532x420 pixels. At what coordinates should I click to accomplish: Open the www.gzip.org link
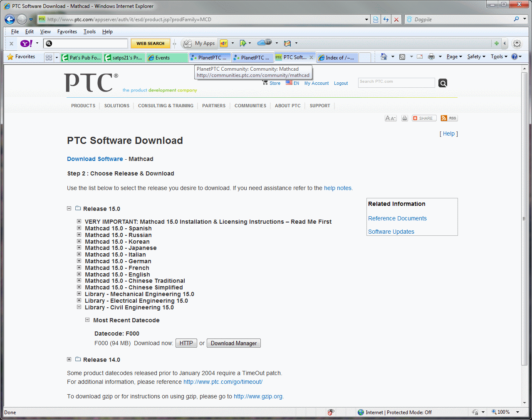click(x=258, y=396)
